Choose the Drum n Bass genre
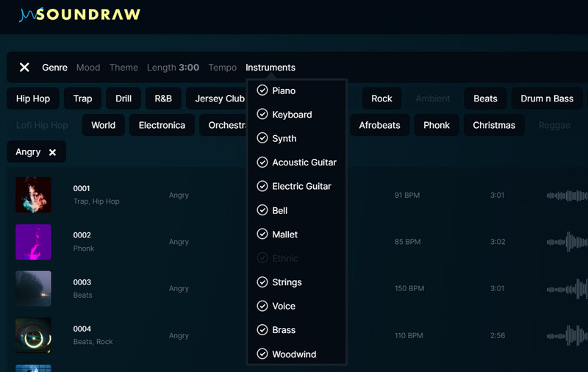Screen dimensions: 588x372 (x=547, y=99)
